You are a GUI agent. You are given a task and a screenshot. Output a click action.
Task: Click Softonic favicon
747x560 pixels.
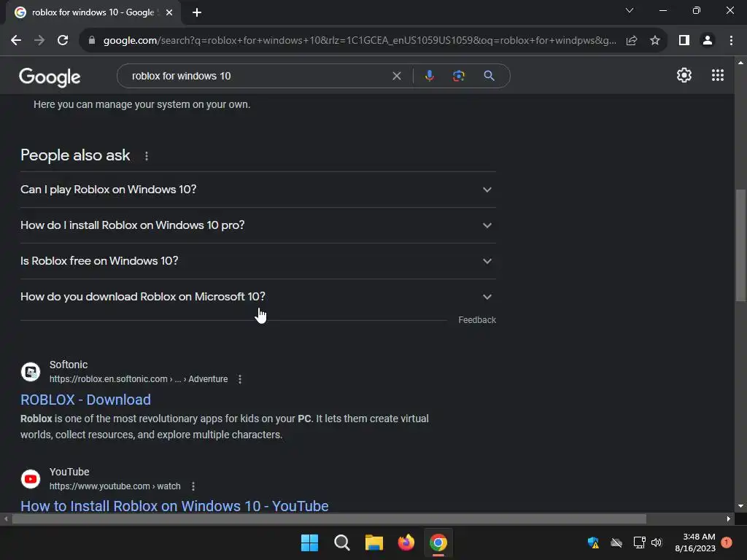coord(31,372)
